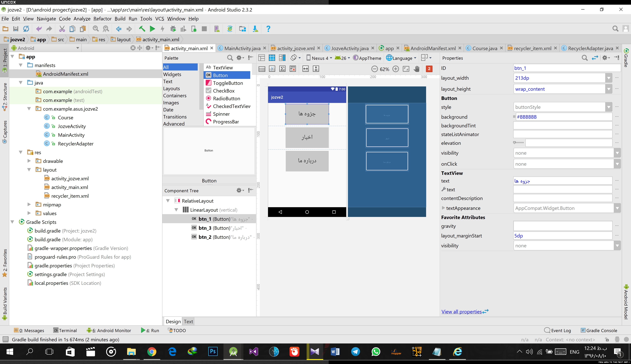Switch to the recycler_item.xml tab
631x364 pixels.
click(532, 48)
